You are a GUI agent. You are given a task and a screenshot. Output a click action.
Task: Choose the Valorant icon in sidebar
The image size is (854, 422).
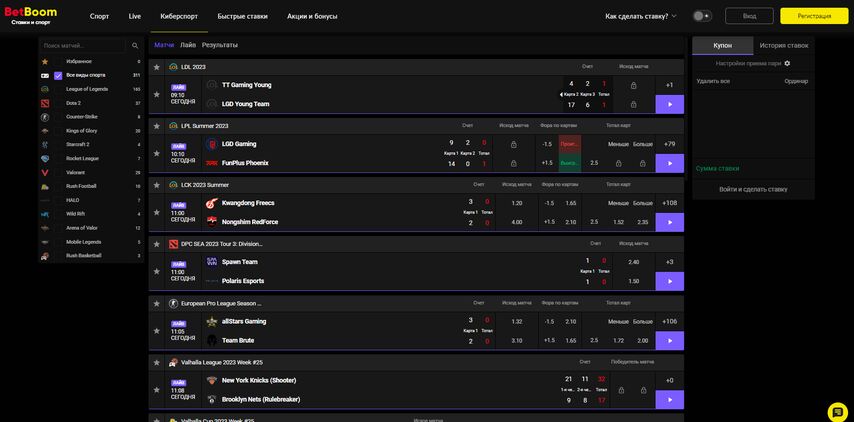[x=45, y=173]
